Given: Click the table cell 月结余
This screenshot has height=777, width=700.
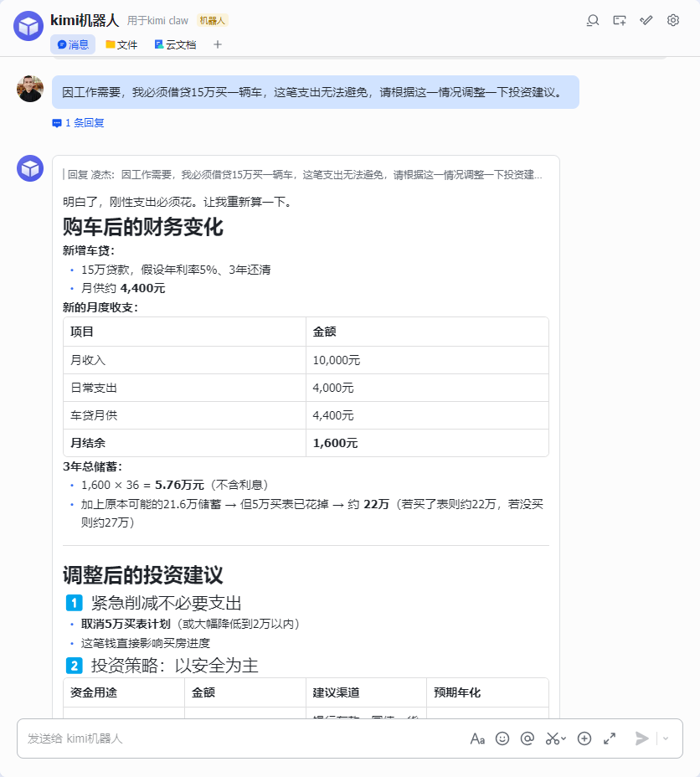Looking at the screenshot, I should pos(184,443).
